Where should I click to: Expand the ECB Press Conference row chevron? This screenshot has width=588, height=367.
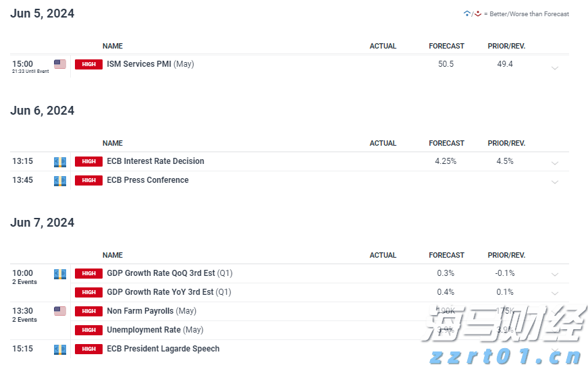pos(554,182)
